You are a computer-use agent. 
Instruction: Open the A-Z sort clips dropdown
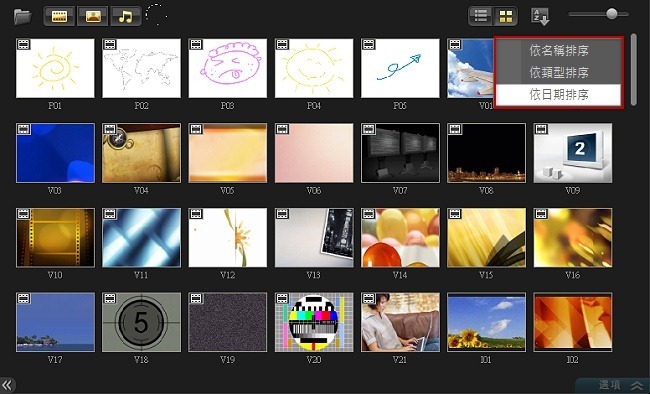[540, 17]
